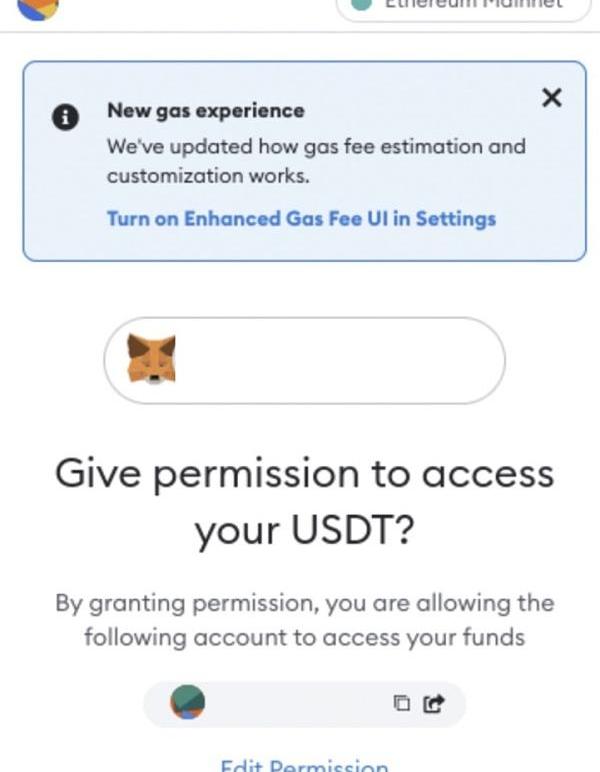This screenshot has width=600, height=772.
Task: Dismiss the New gas experience banner
Action: click(551, 97)
